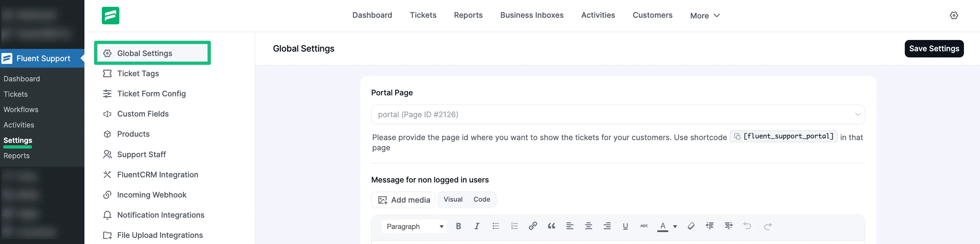The height and width of the screenshot is (244, 980).
Task: Click the Products box icon
Action: [107, 134]
